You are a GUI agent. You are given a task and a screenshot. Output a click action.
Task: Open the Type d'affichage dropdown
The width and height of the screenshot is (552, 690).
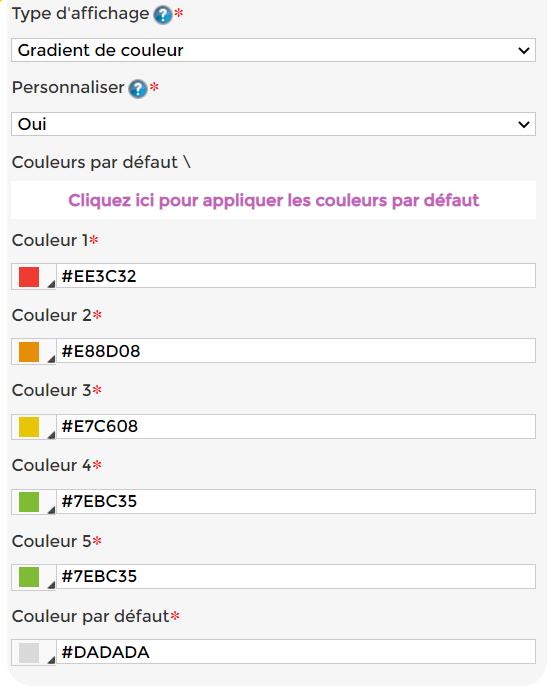pos(273,50)
